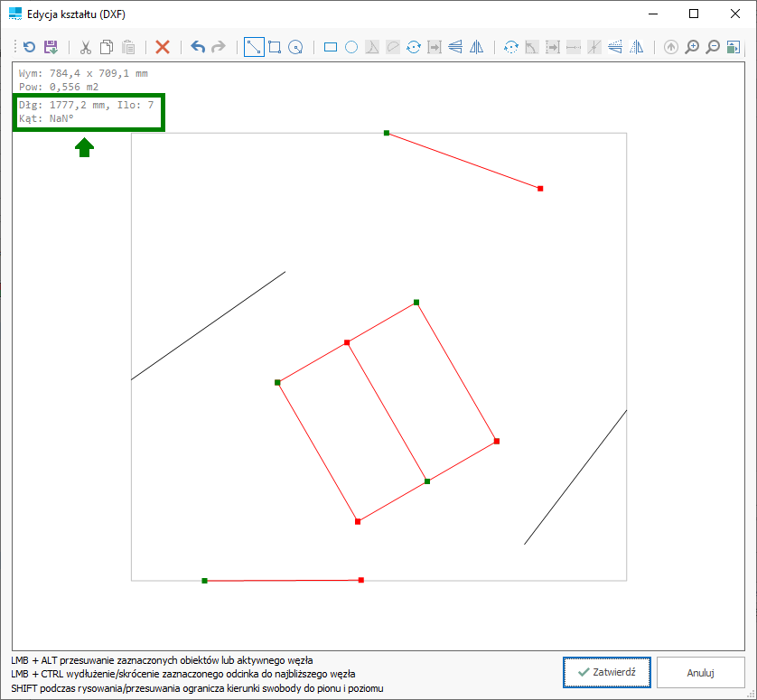The height and width of the screenshot is (700, 757).
Task: Click the green node on canvas top edge
Action: (387, 133)
